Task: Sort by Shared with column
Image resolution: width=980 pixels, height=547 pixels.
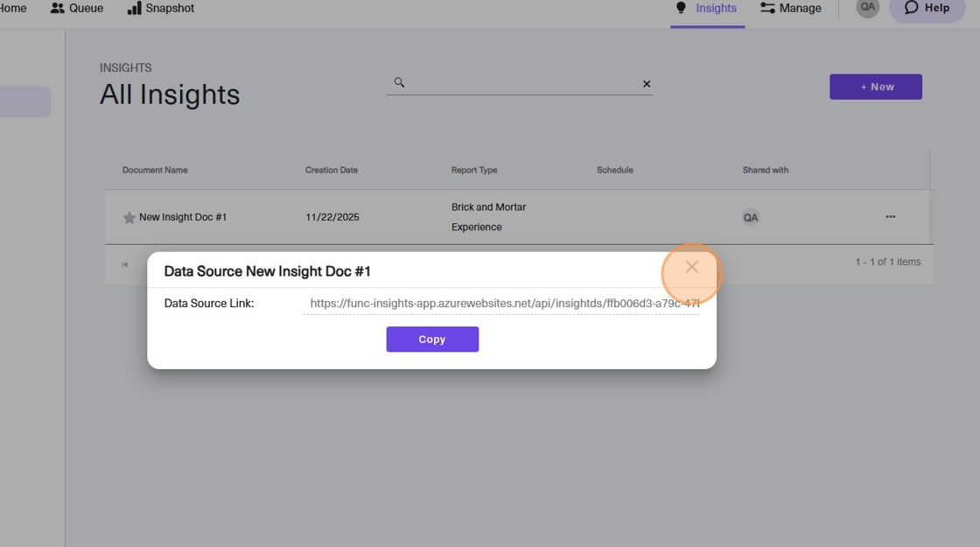Action: (765, 170)
